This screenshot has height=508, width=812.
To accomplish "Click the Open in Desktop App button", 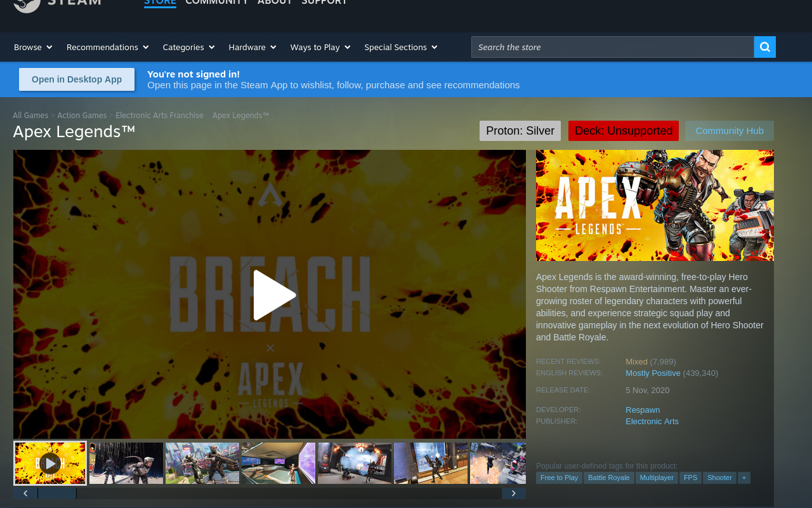I will click(77, 79).
